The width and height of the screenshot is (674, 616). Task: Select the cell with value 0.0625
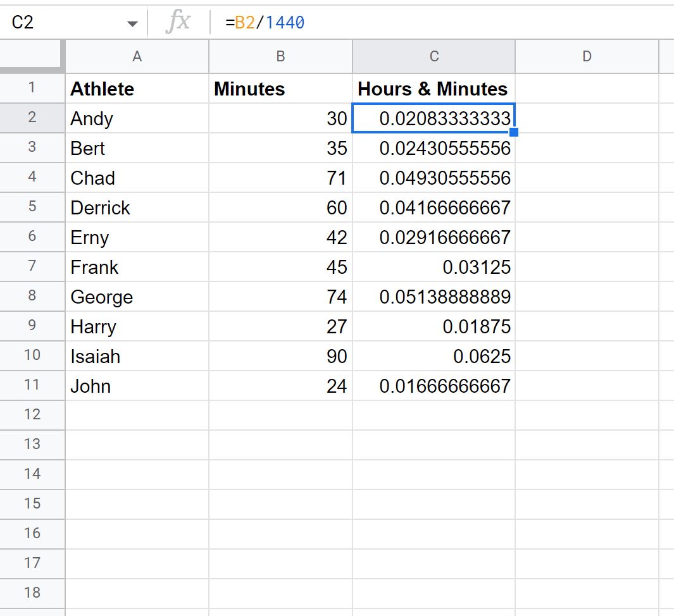[434, 355]
